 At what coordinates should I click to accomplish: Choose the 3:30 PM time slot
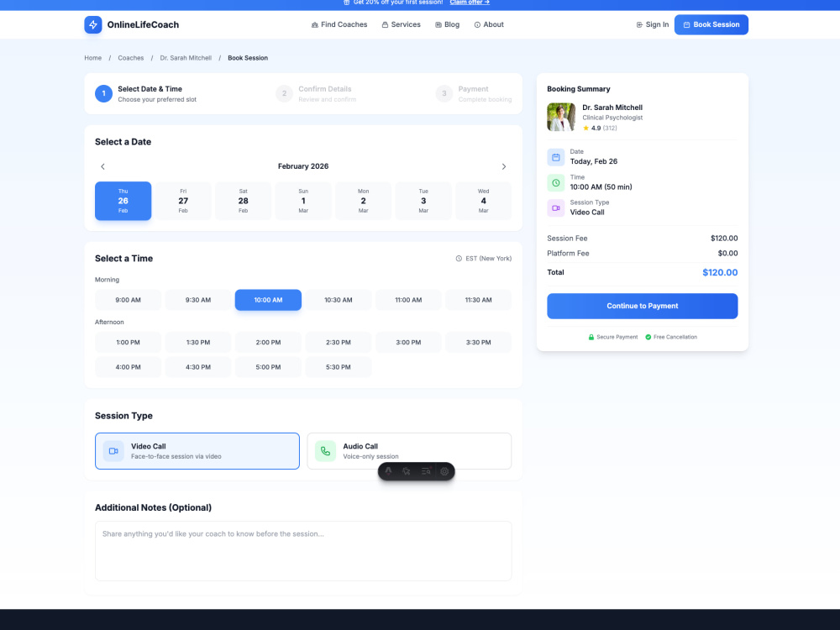point(479,343)
